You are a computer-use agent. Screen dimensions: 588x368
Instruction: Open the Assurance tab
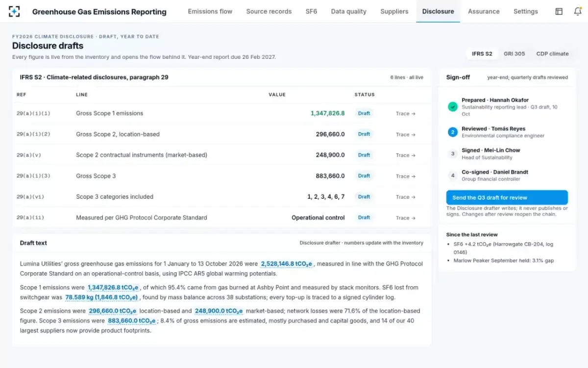tap(484, 11)
